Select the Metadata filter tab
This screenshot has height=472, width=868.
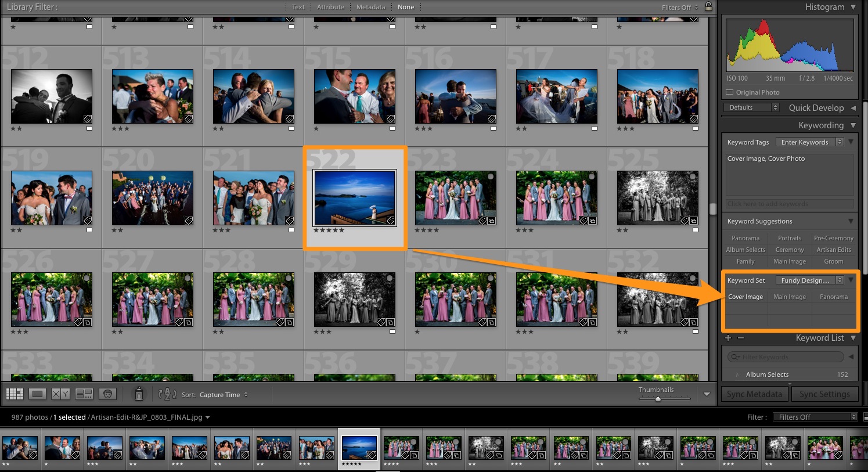370,7
